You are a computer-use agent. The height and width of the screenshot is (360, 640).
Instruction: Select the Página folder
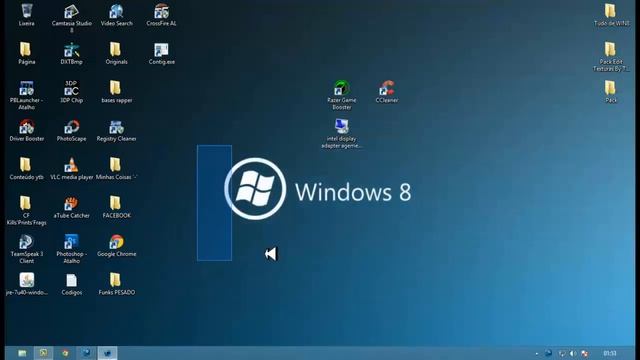tap(27, 50)
